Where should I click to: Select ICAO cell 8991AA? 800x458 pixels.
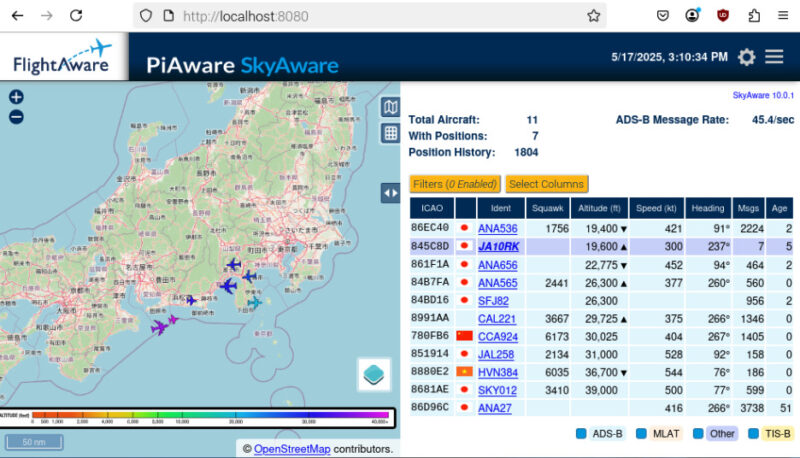pos(430,318)
